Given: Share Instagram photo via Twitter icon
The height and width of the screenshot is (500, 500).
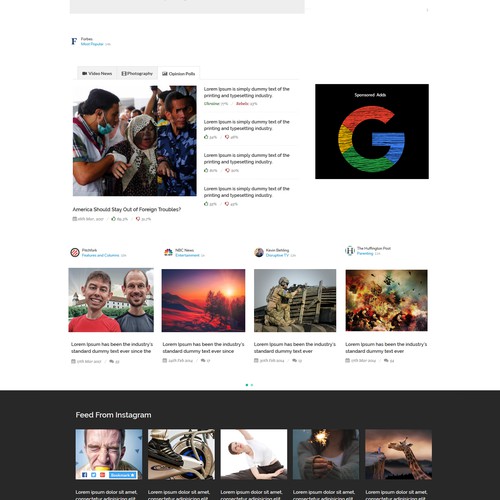Looking at the screenshot, I should 94,475.
